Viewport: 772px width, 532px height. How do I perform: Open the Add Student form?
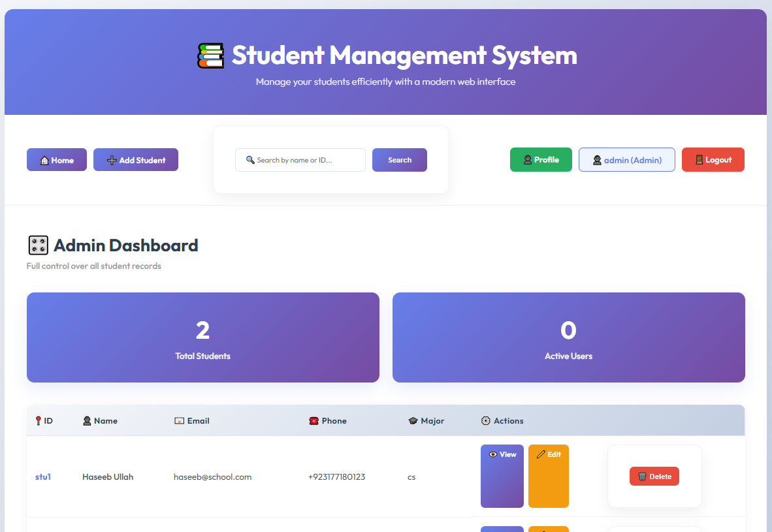coord(135,159)
